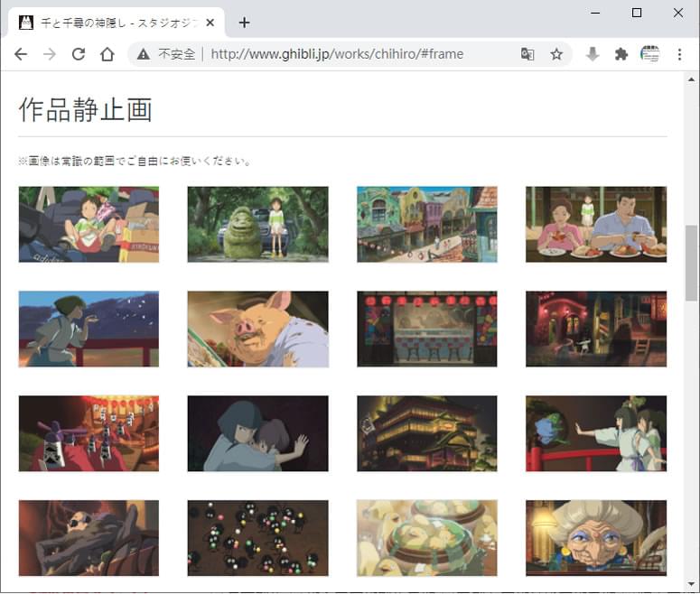The width and height of the screenshot is (700, 594).
Task: Open still of Haku shielding Chihiro
Action: point(258,433)
